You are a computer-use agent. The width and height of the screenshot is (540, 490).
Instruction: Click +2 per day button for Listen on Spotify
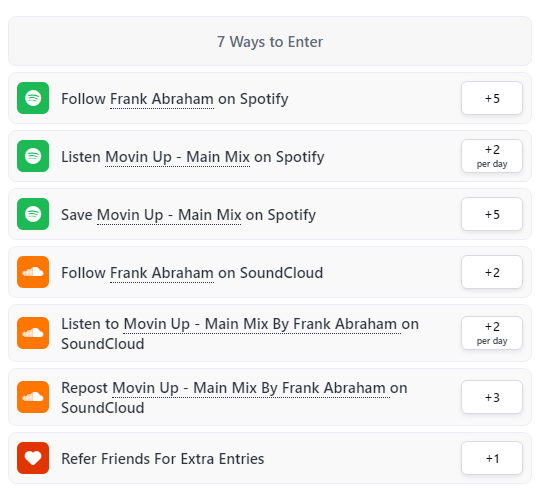[x=492, y=156]
